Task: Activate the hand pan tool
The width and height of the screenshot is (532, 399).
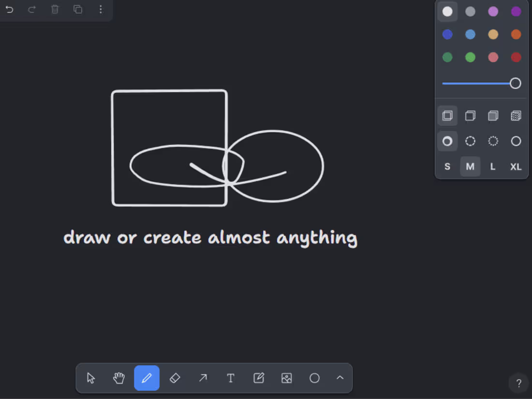Action: pyautogui.click(x=119, y=378)
